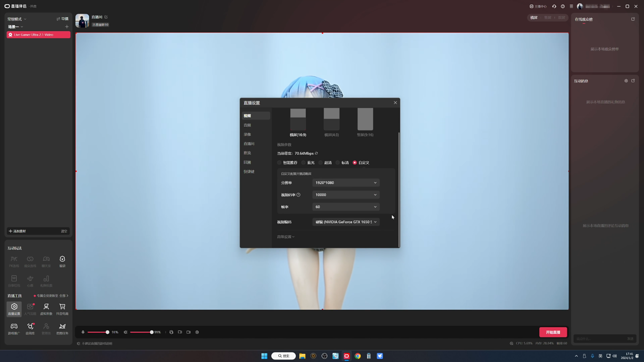This screenshot has width=644, height=362.
Task: Open 虚拟形象 avatar tool
Action: pos(46,309)
